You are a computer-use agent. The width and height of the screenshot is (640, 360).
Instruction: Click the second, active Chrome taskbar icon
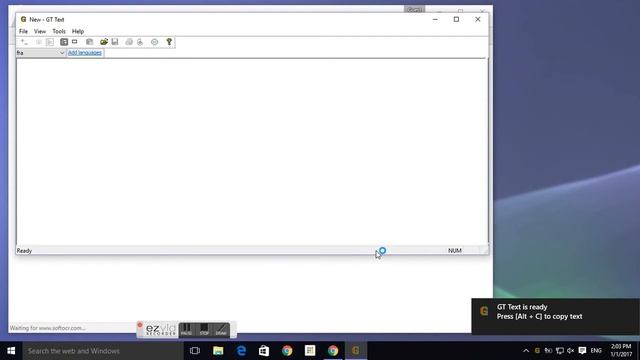pyautogui.click(x=333, y=351)
